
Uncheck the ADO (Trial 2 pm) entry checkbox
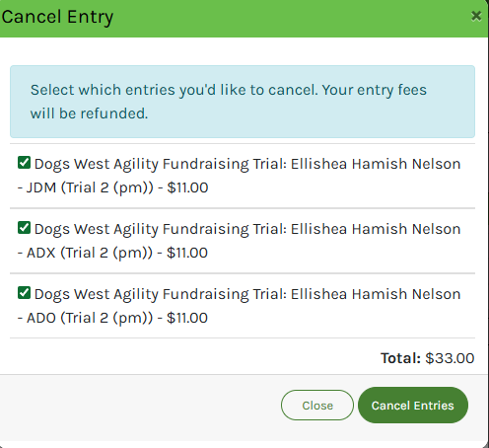[x=24, y=293]
